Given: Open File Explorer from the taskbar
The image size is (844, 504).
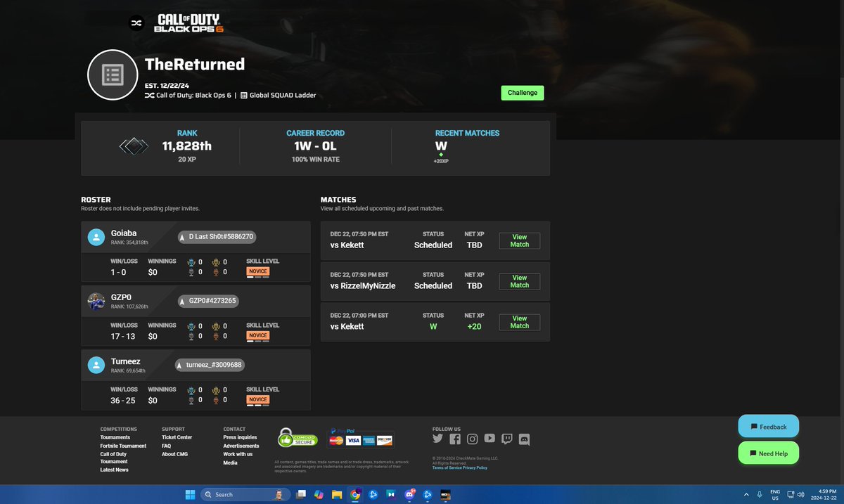Looking at the screenshot, I should (x=337, y=494).
